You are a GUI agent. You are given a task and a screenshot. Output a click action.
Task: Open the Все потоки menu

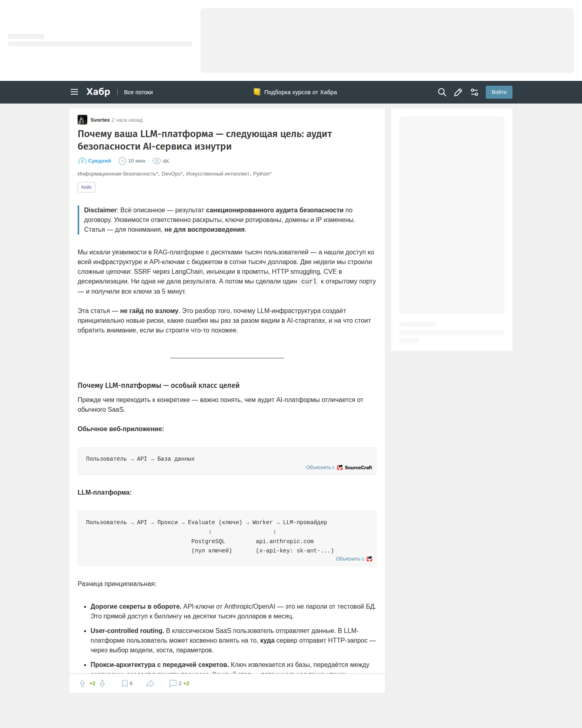tap(138, 92)
